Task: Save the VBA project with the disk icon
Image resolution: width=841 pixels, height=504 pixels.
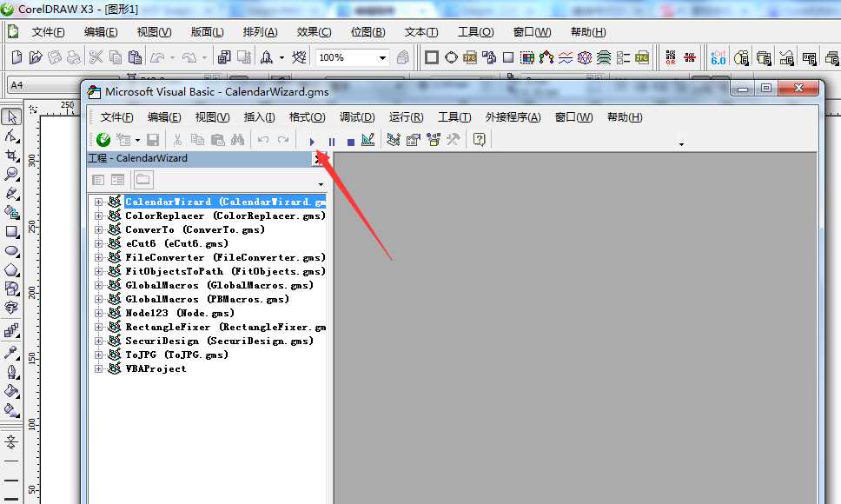Action: [x=153, y=140]
